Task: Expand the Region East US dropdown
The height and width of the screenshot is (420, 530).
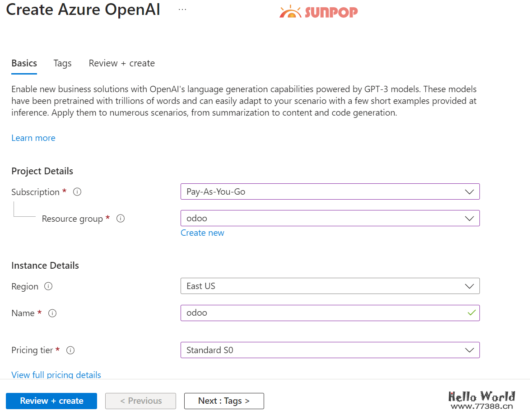Action: click(x=330, y=286)
